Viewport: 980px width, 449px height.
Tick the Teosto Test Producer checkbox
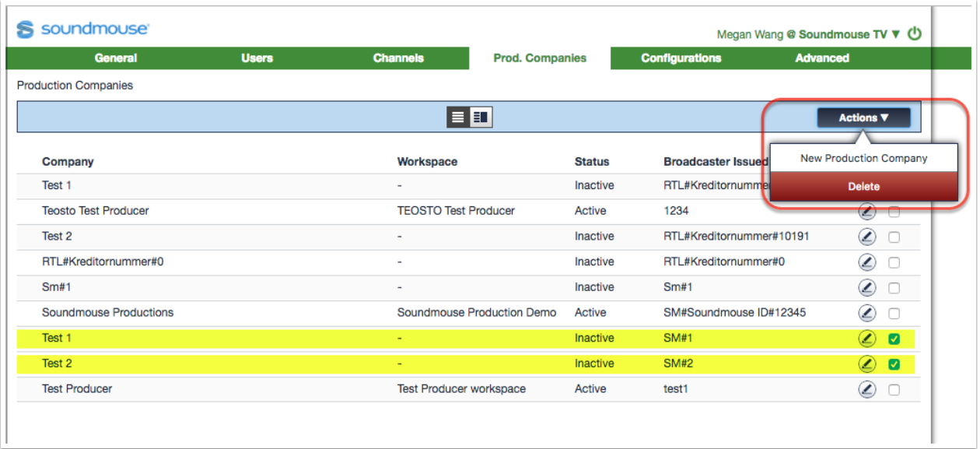click(x=894, y=212)
